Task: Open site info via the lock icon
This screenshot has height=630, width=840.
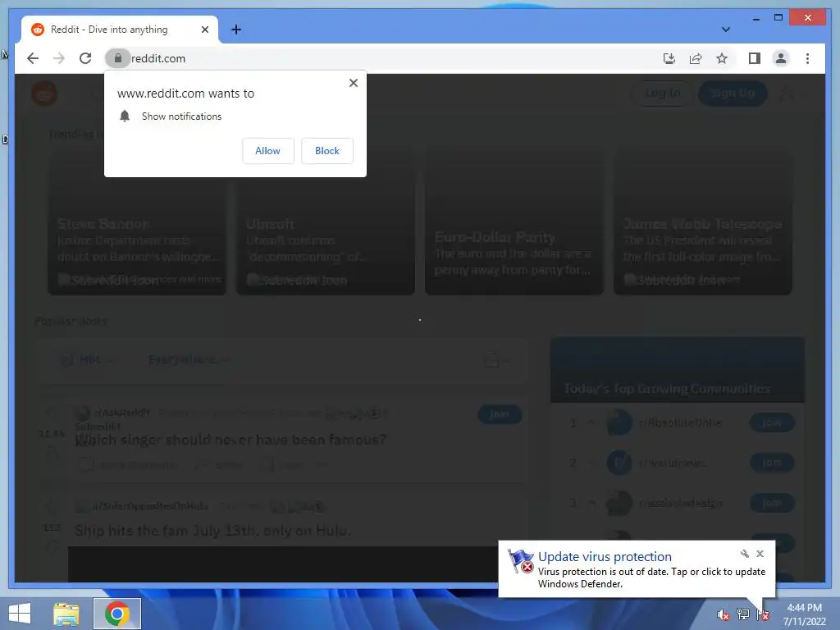Action: click(x=118, y=58)
